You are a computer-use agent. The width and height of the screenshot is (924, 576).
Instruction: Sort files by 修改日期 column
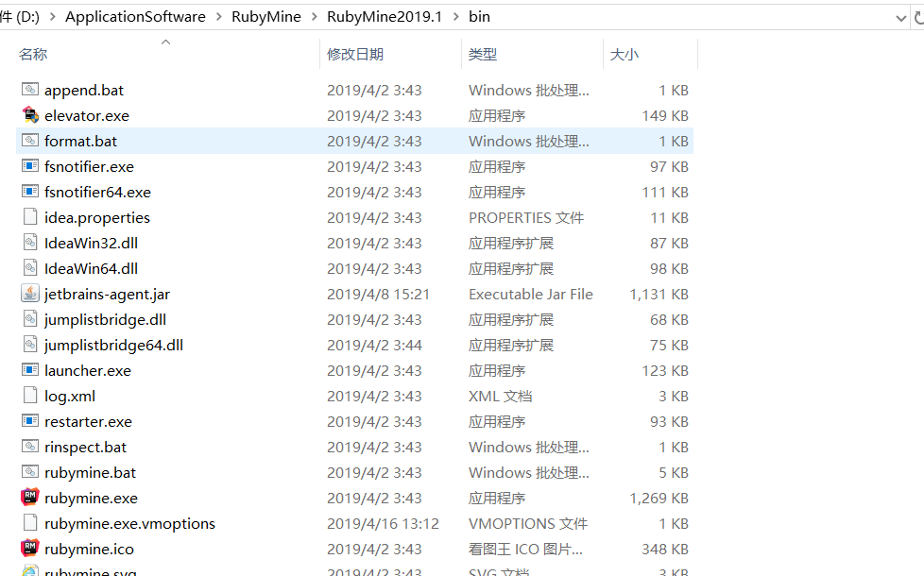point(355,54)
